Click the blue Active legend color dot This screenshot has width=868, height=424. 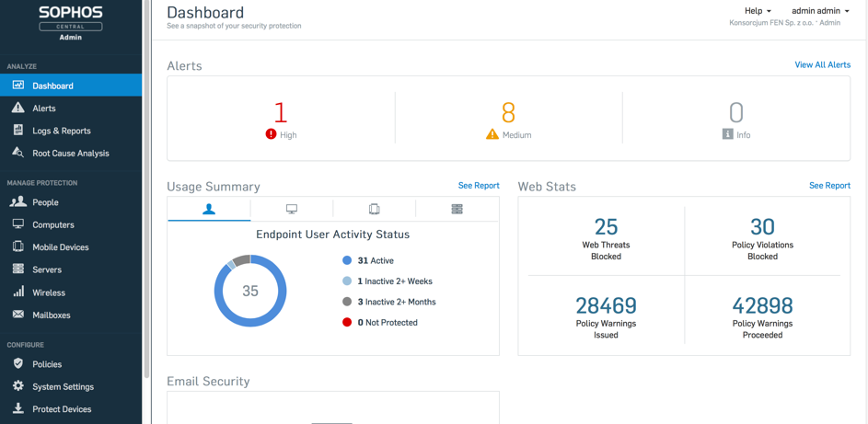347,260
